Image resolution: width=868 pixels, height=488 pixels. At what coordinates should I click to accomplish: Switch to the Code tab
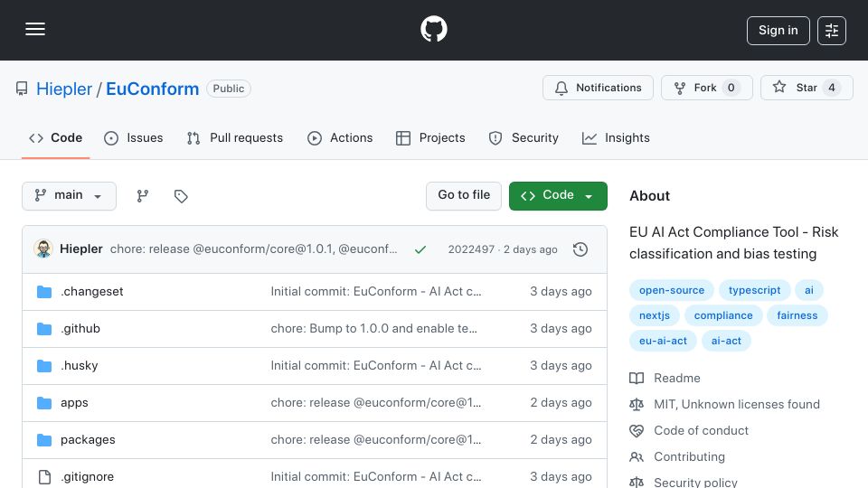[55, 137]
